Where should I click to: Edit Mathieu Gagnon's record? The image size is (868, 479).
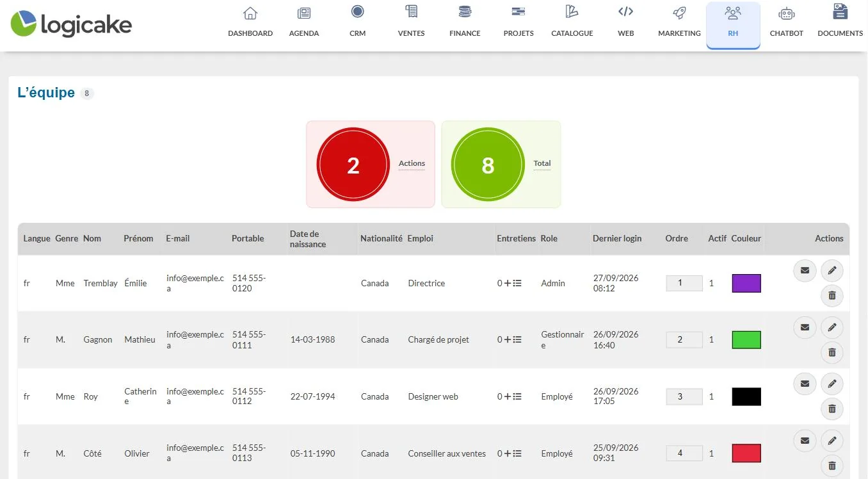[832, 328]
